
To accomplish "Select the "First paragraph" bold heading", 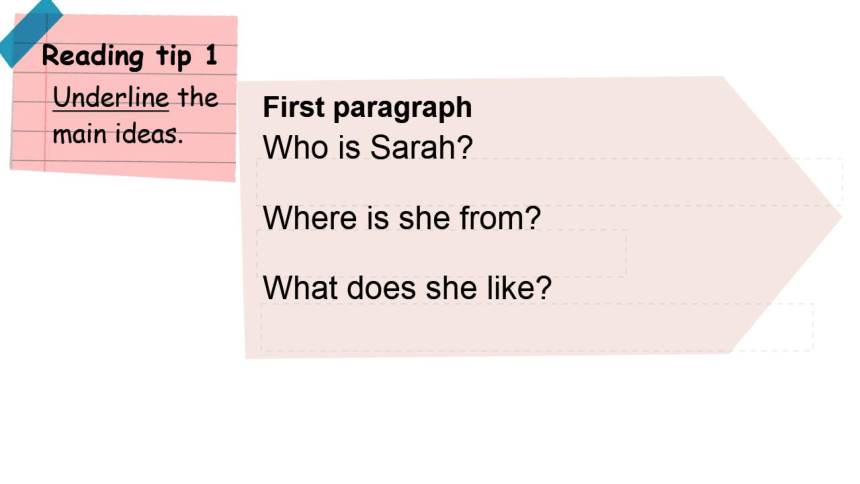I will point(367,107).
